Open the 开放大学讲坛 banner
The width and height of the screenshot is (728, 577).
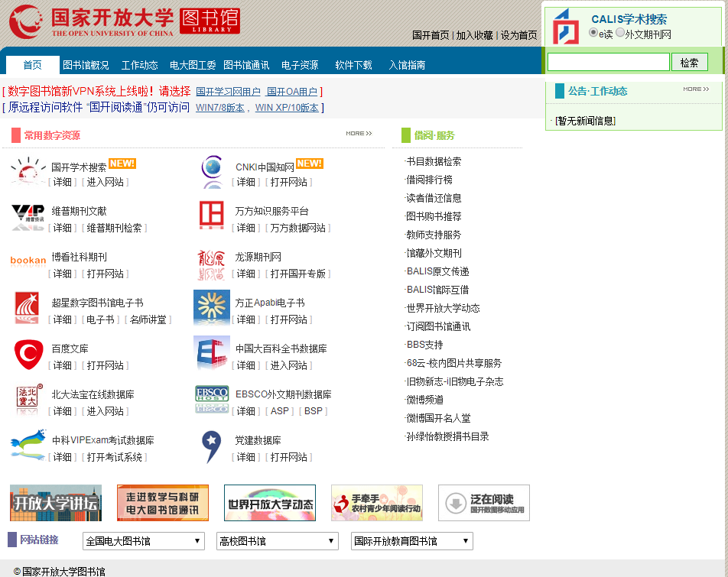(x=56, y=503)
